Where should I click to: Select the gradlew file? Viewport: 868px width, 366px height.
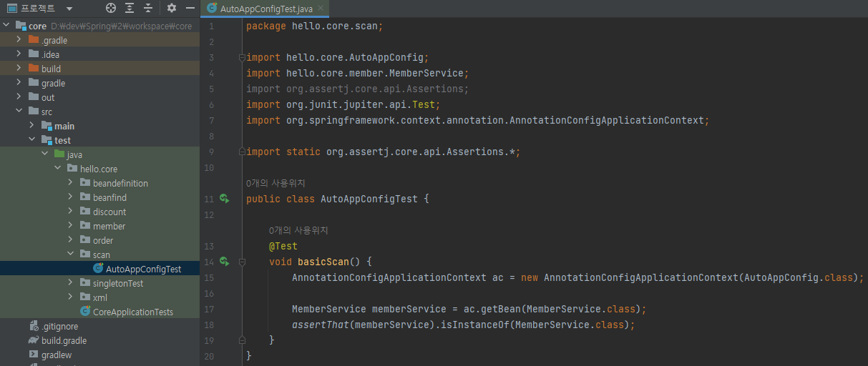pyautogui.click(x=100, y=355)
